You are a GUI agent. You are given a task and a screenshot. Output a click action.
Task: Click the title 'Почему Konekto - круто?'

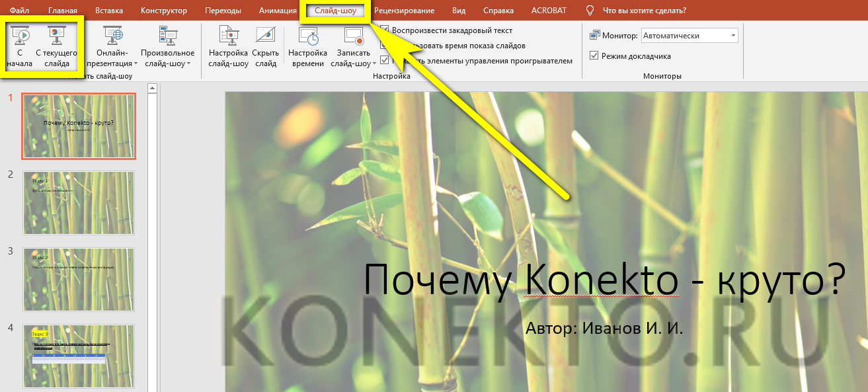pos(604,280)
